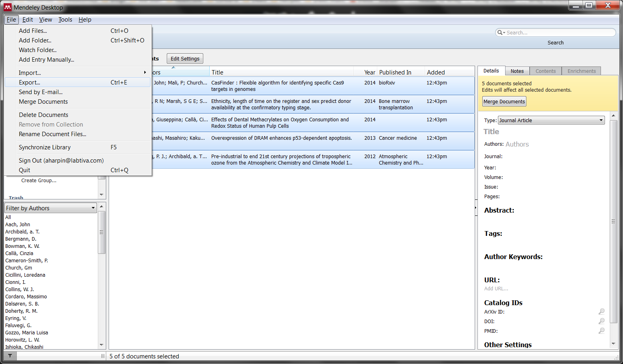This screenshot has height=364, width=623.
Task: Filter by author Gozzo, Maria Luisa
Action: pyautogui.click(x=26, y=333)
